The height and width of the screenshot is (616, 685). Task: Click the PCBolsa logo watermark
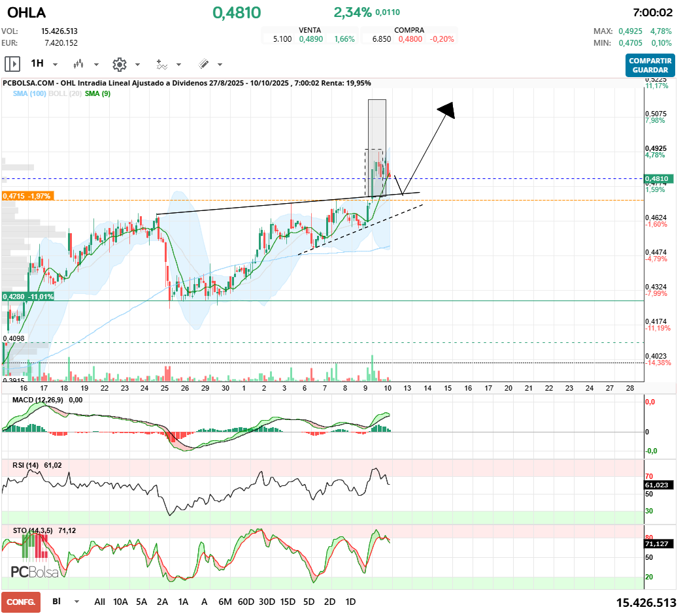point(34,571)
